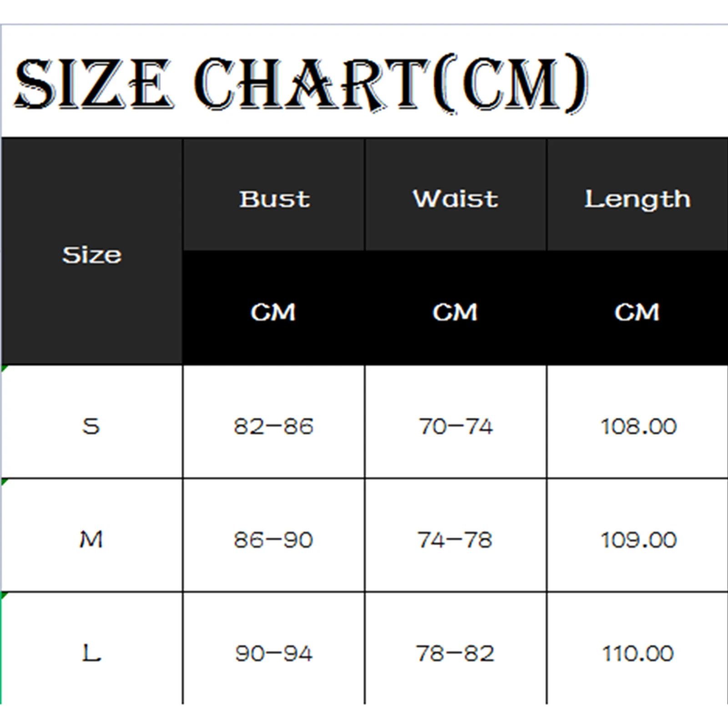Click the CM unit cell under Waist
This screenshot has width=728, height=728.
coord(455,312)
